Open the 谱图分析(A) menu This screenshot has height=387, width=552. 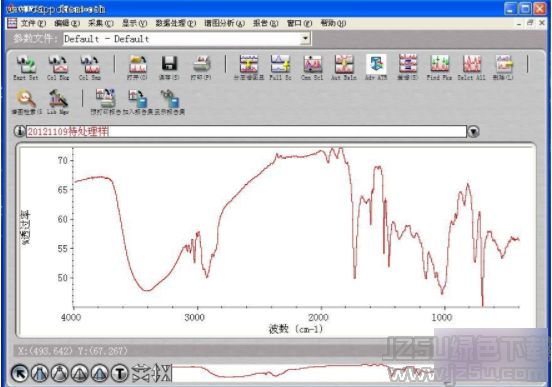click(224, 23)
